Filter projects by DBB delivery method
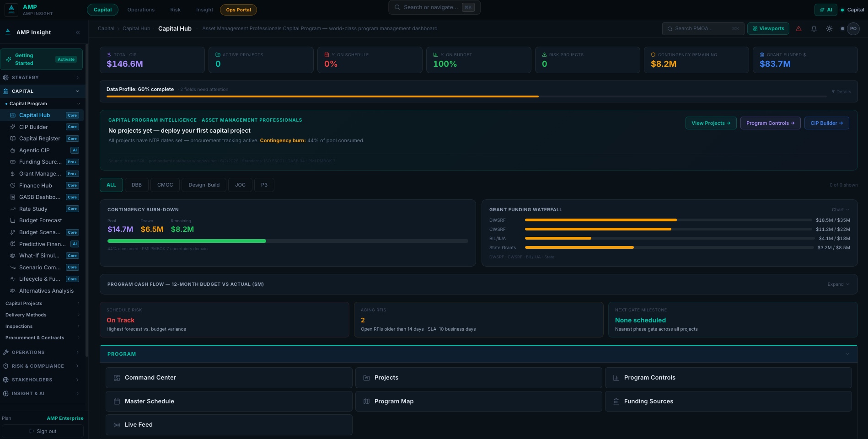Viewport: 868px width, 439px height. pos(136,185)
